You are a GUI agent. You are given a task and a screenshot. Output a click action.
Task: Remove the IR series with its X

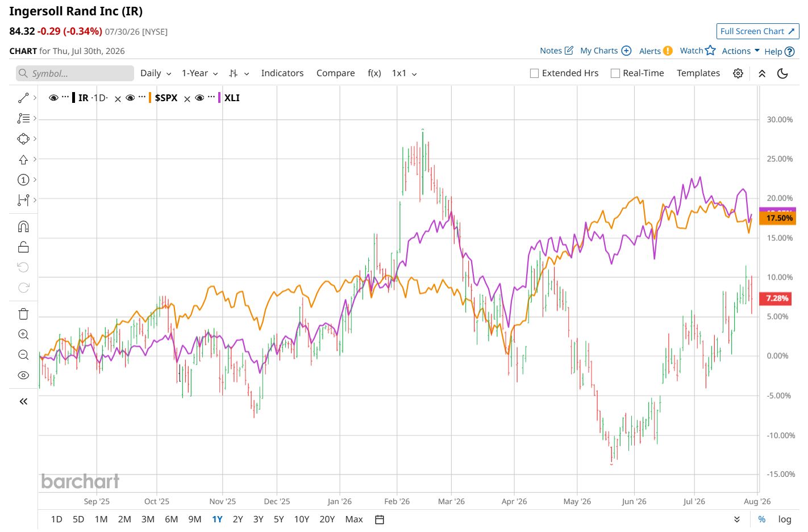118,98
